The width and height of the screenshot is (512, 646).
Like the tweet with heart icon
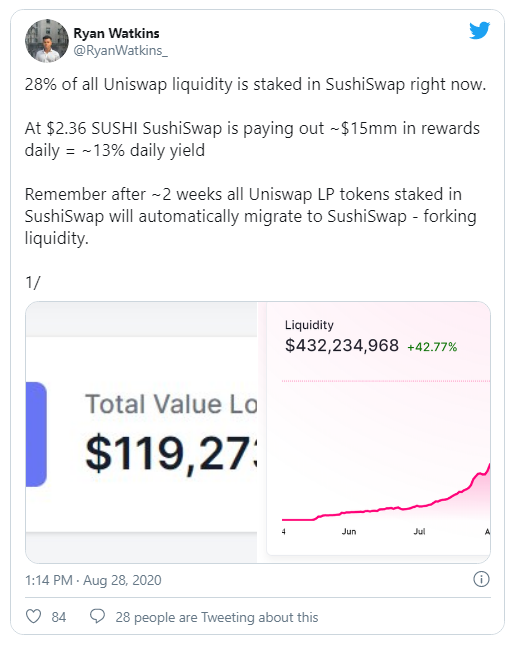33,616
